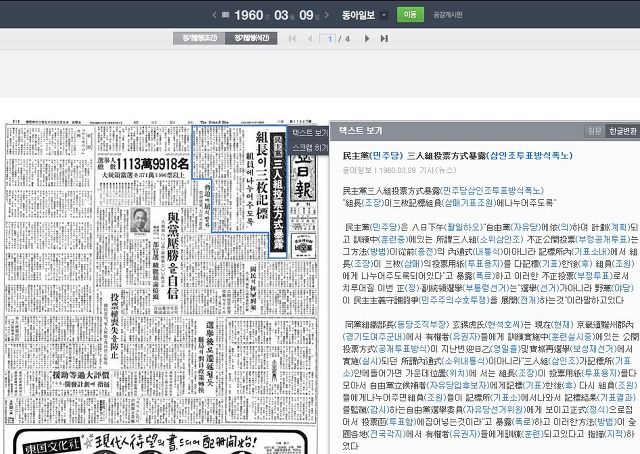Click the page number input field
The height and width of the screenshot is (454, 640).
[x=327, y=39]
